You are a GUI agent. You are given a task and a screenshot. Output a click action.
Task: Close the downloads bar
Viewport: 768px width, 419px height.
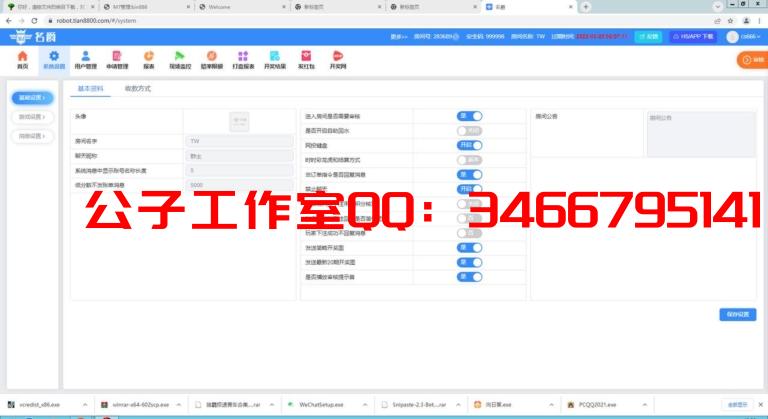[761, 405]
